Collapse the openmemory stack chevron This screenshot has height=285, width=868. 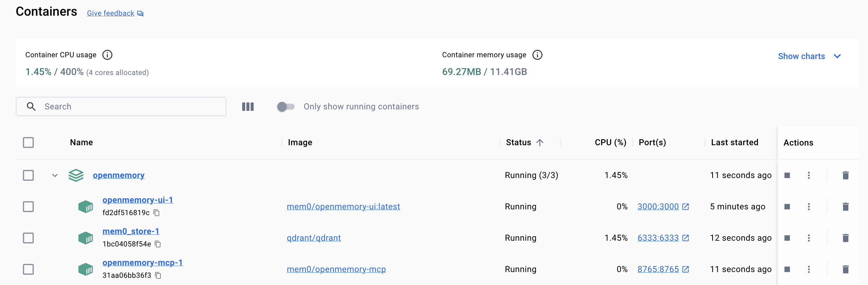[55, 175]
